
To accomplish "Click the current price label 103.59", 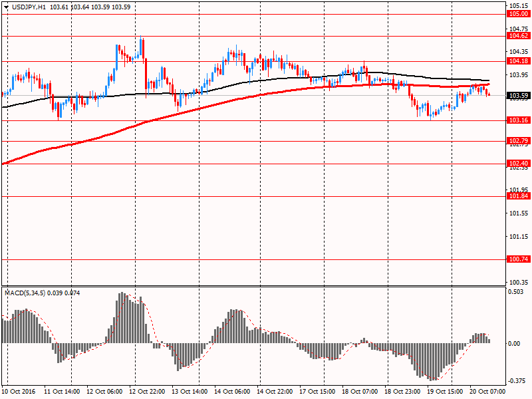I will pyautogui.click(x=519, y=95).
